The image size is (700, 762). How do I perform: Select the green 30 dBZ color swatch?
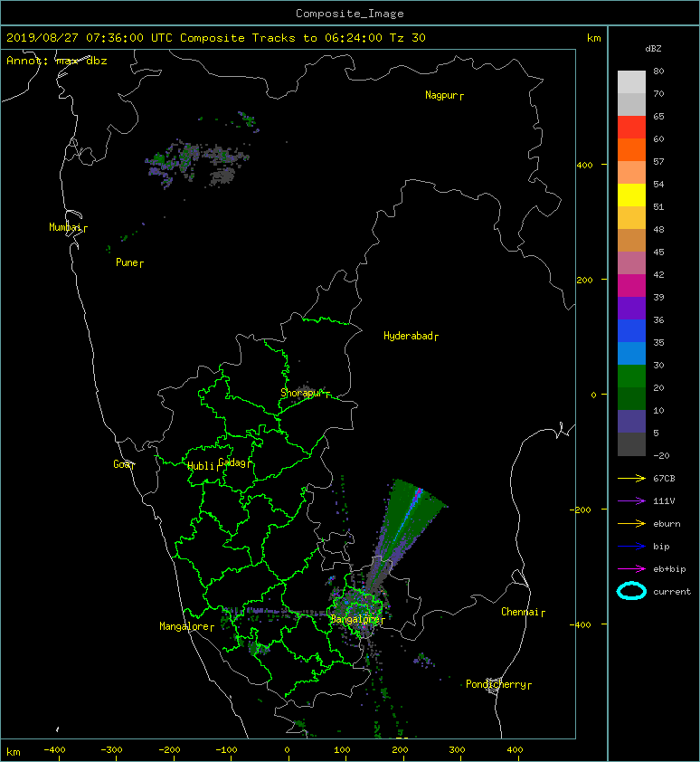click(x=631, y=376)
